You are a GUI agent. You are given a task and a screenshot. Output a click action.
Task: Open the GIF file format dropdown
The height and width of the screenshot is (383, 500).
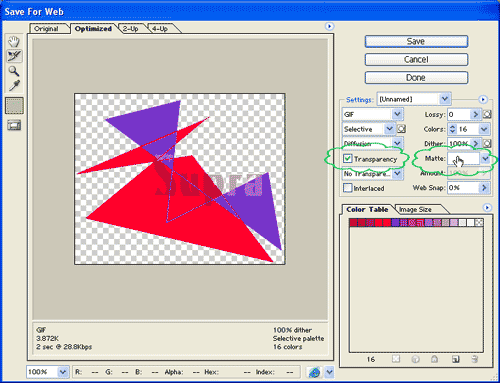[x=373, y=114]
